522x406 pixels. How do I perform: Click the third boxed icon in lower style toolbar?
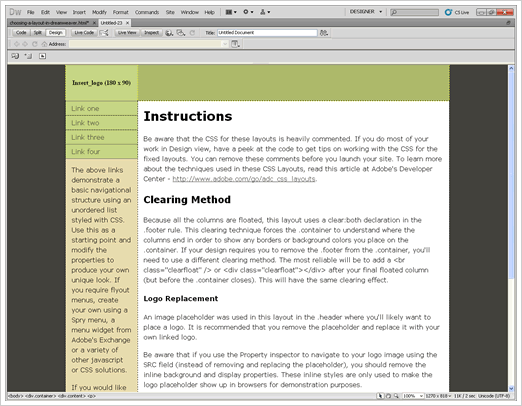(42, 56)
